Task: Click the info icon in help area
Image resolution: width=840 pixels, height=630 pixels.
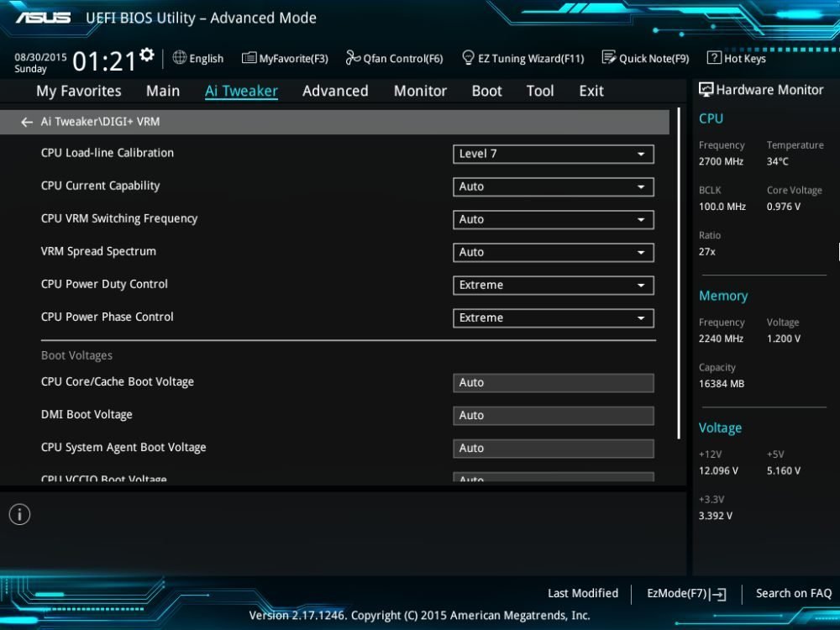Action: [20, 514]
